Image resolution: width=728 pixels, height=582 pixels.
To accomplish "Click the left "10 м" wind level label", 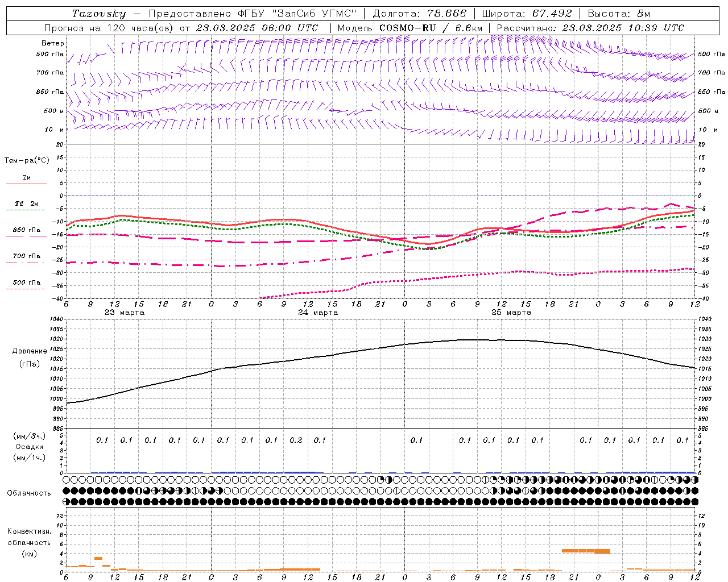I will [x=55, y=130].
